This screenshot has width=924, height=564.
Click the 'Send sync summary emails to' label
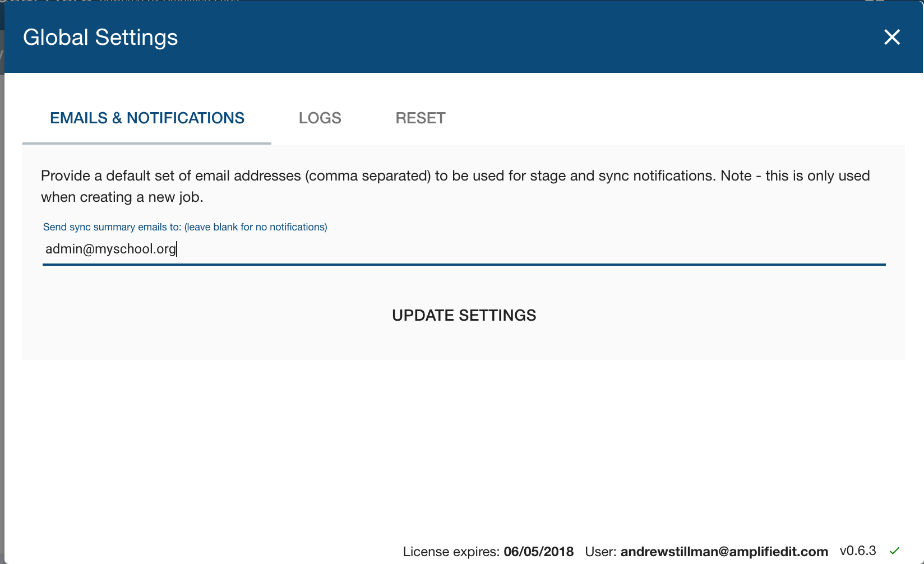tap(184, 227)
